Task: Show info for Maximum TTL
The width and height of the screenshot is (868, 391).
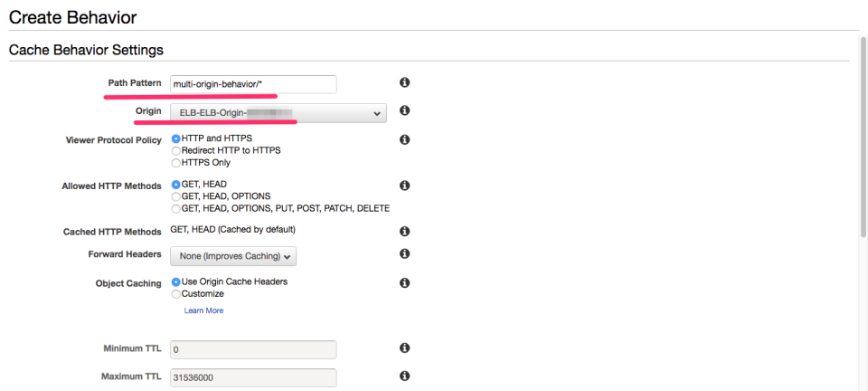Action: 404,377
